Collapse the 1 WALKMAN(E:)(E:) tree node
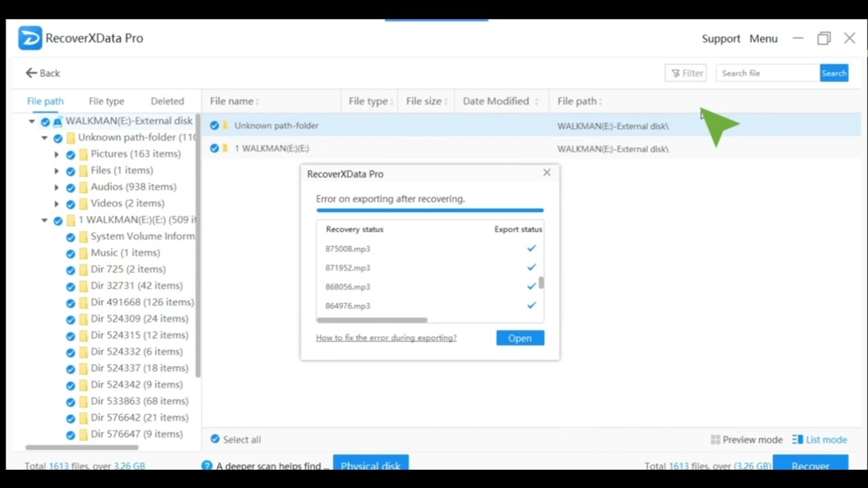868x488 pixels. tap(45, 220)
